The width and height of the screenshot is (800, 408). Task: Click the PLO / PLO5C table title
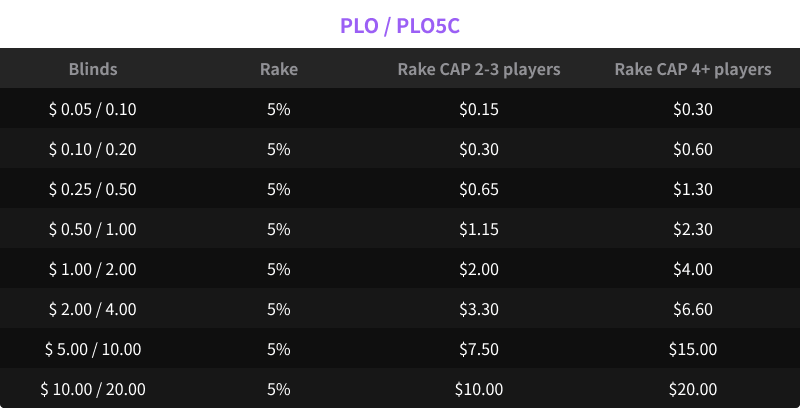coord(400,22)
